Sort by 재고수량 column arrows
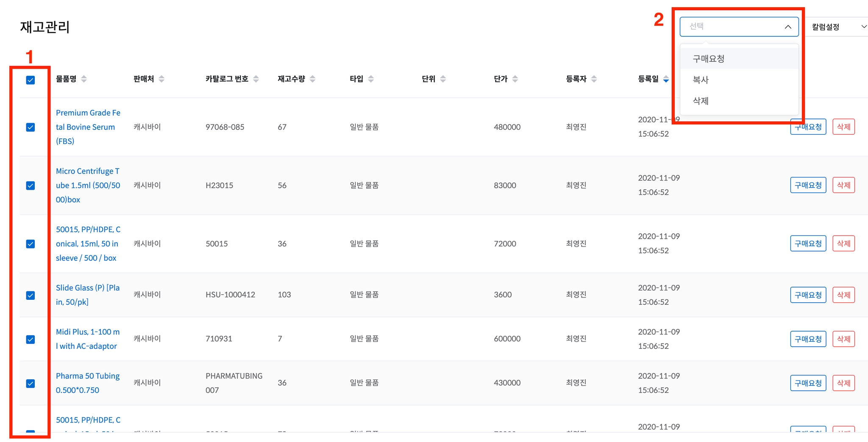 pyautogui.click(x=313, y=79)
